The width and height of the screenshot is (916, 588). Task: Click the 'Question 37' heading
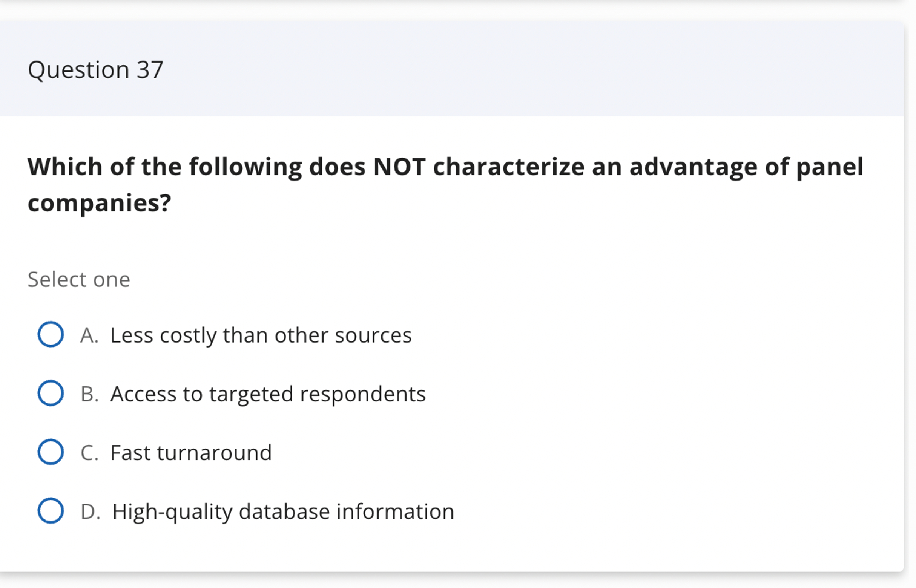point(95,69)
